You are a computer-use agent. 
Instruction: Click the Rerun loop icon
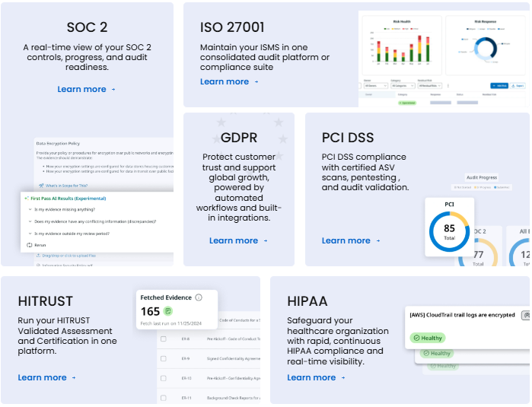30,245
